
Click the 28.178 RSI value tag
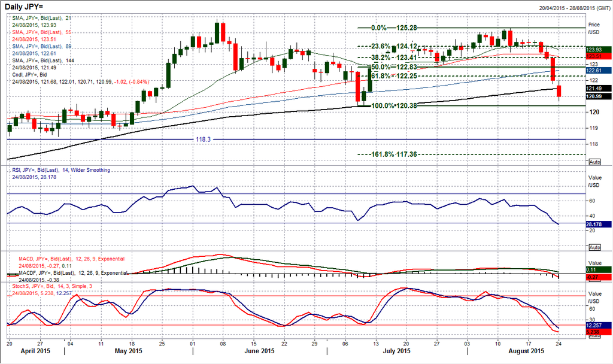pyautogui.click(x=599, y=225)
